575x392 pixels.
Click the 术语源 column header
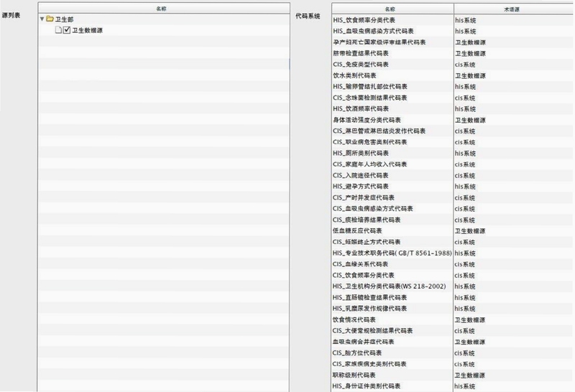click(514, 9)
